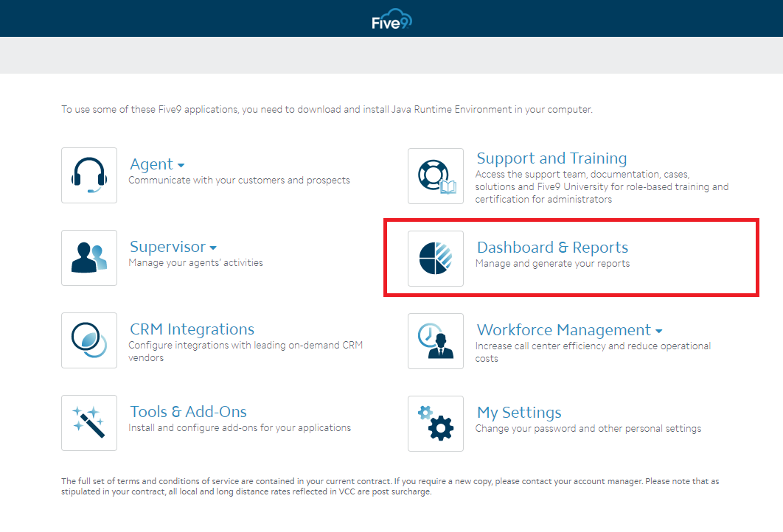The height and width of the screenshot is (532, 783).
Task: Click the Five9 logo in header
Action: pos(391,19)
